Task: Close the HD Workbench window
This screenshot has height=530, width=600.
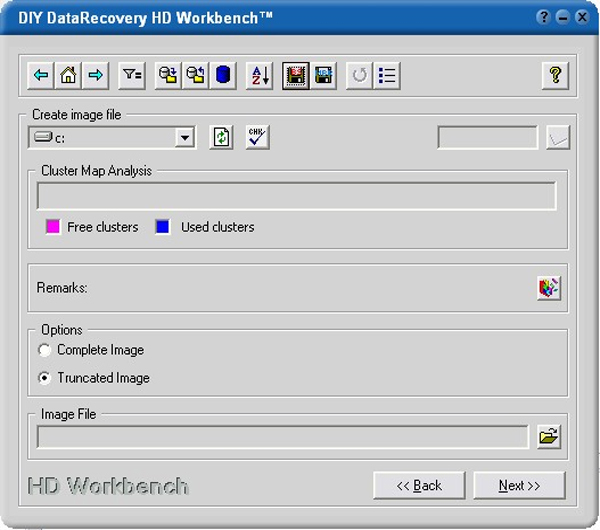Action: [x=582, y=17]
